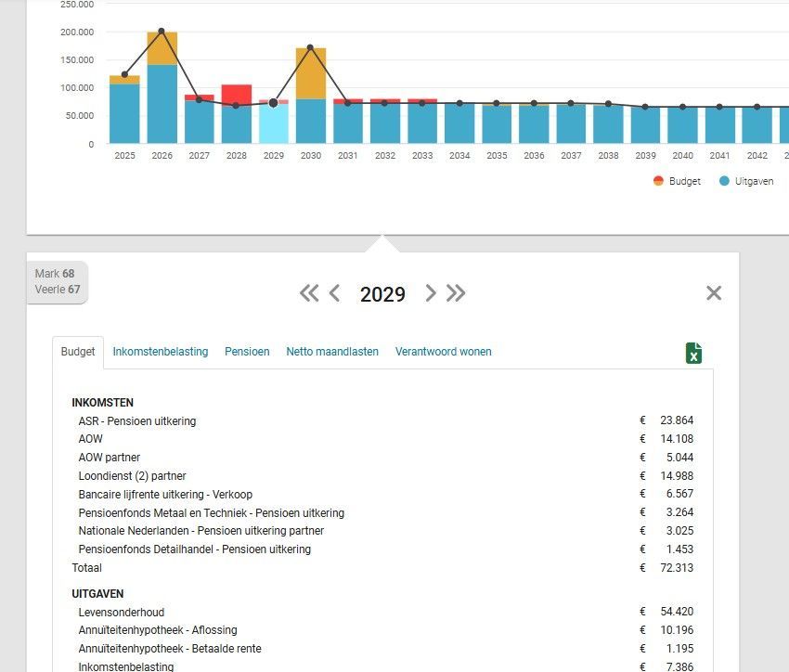Show the Verantwoord wonen tab
This screenshot has width=789, height=672.
(x=444, y=352)
